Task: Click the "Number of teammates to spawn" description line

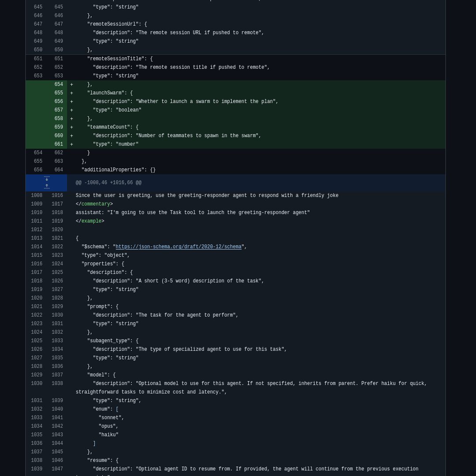Action: [177, 136]
